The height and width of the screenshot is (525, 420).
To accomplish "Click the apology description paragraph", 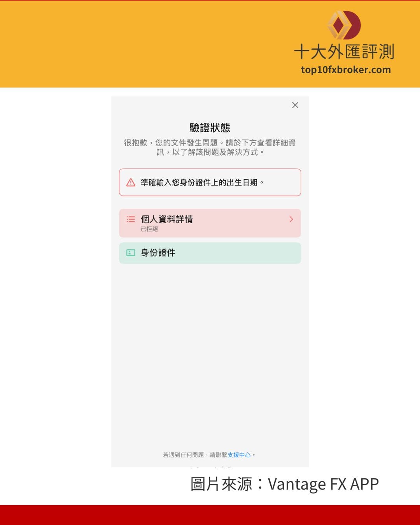I will click(210, 147).
